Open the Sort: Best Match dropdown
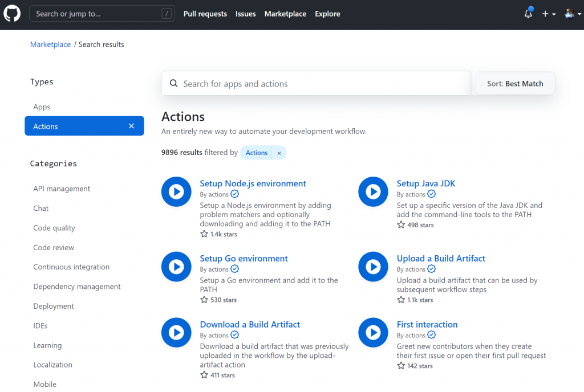584x392 pixels. click(x=515, y=83)
